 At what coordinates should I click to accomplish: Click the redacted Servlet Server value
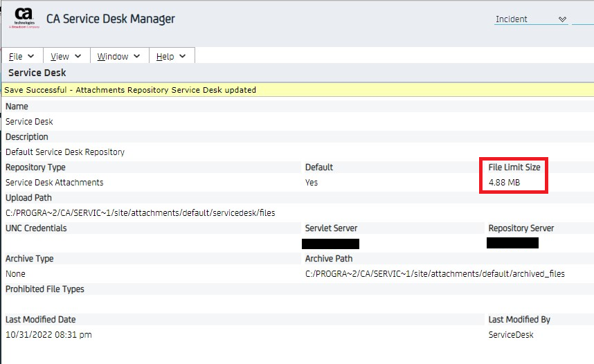pyautogui.click(x=330, y=244)
